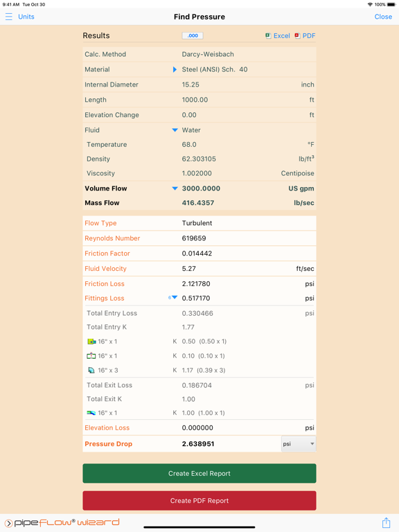Change decimal places with .000 button
399x532 pixels.
193,35
